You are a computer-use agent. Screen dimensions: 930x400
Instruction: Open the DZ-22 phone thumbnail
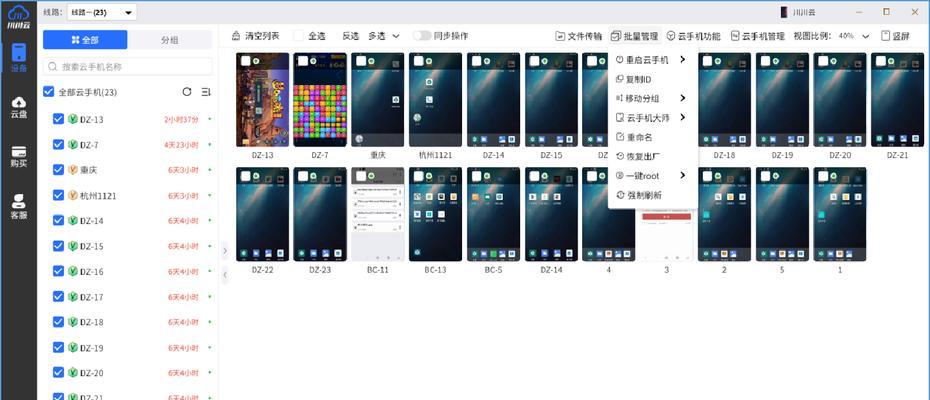pyautogui.click(x=262, y=214)
